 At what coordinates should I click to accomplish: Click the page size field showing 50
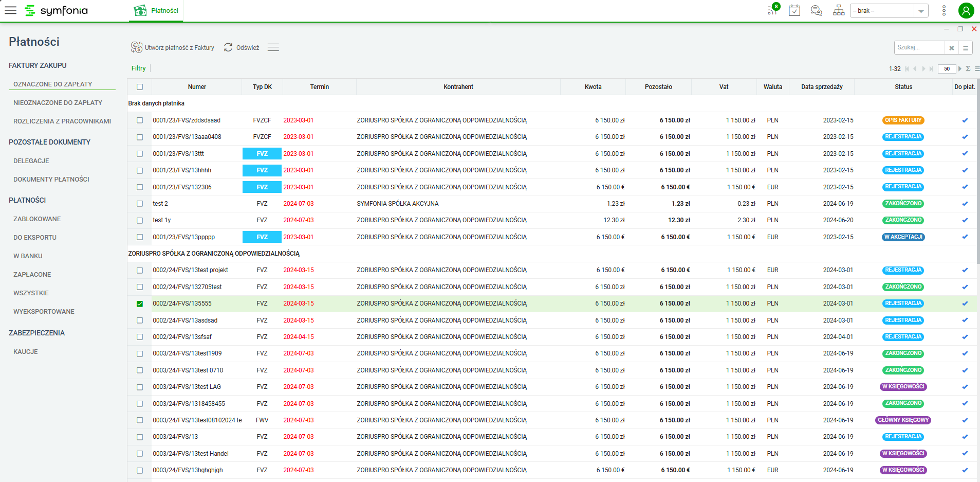pyautogui.click(x=947, y=68)
